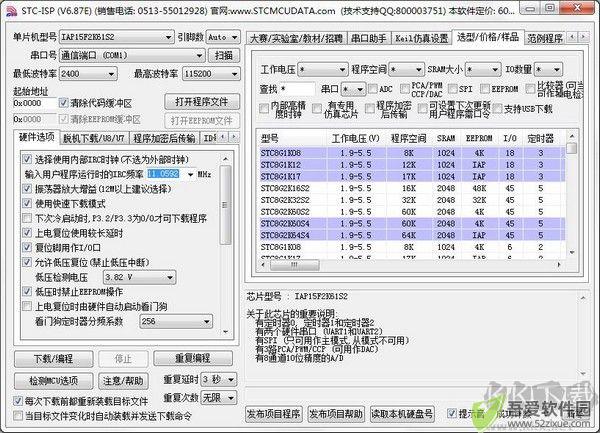
Task: Click 重复编程 button
Action: [193, 358]
